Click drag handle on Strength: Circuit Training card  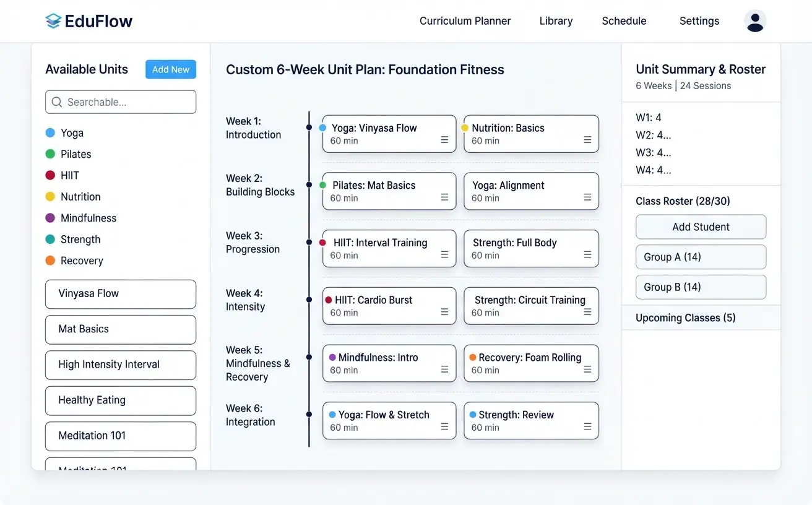[x=587, y=313]
